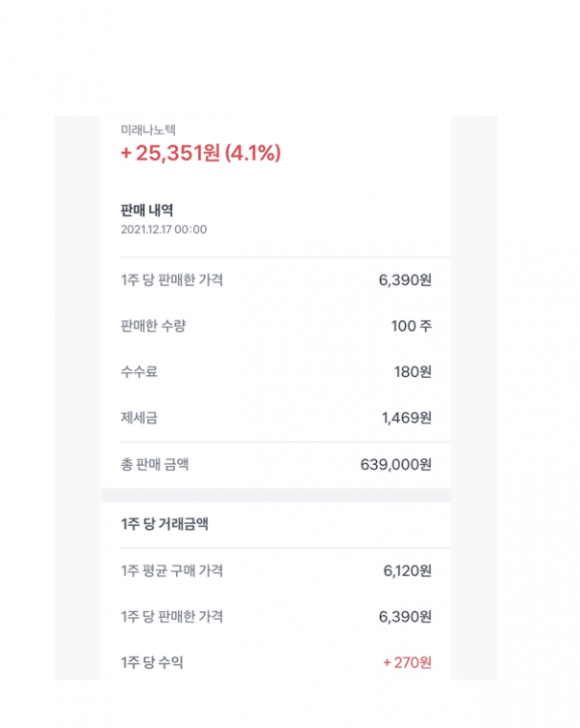Viewport: 580px width, 728px height.
Task: Select the 100 주 quantity value
Action: (411, 326)
